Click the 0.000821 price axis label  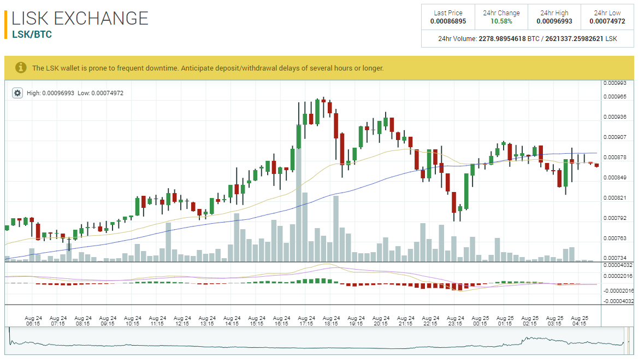tap(615, 198)
